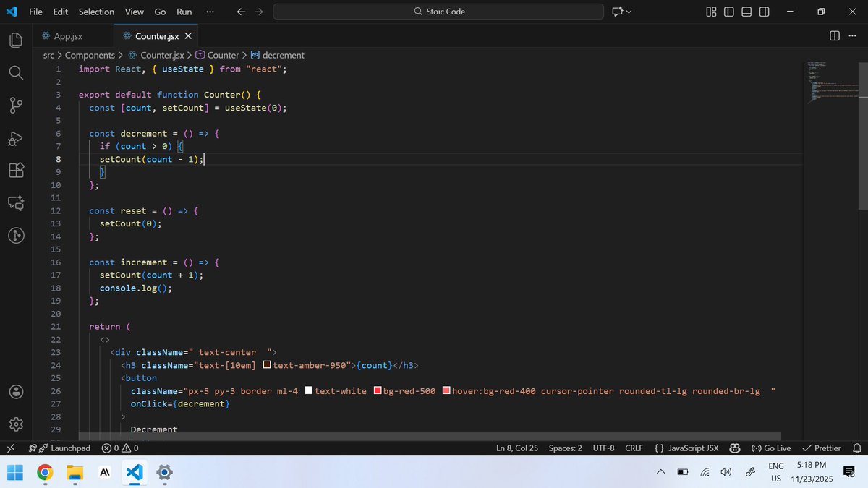Close the Counter.jsx tab
The image size is (868, 488).
pos(188,35)
